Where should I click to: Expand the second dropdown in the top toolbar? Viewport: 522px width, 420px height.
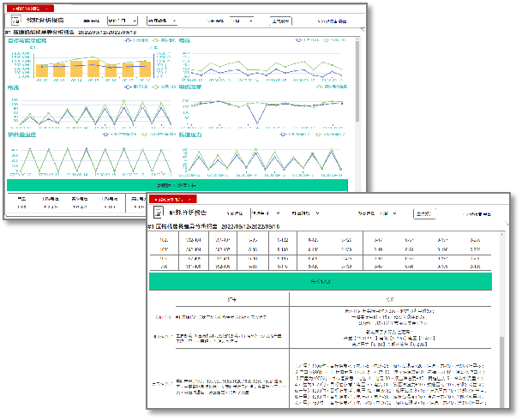coord(163,19)
